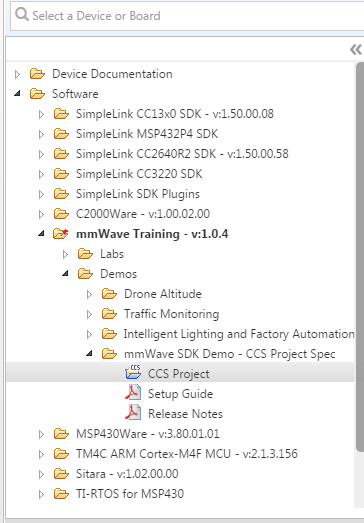
Task: Click the SimpleLink CC3220 SDK folder icon
Action: 61,174
